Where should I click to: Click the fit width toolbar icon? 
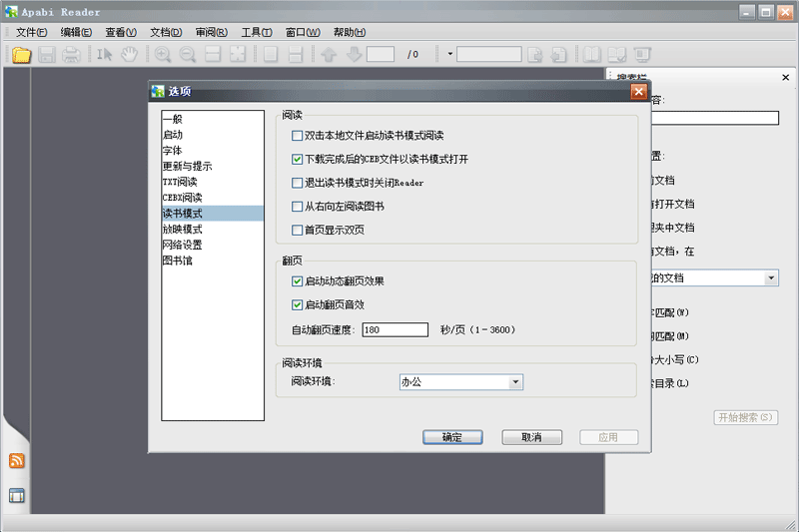(x=213, y=55)
